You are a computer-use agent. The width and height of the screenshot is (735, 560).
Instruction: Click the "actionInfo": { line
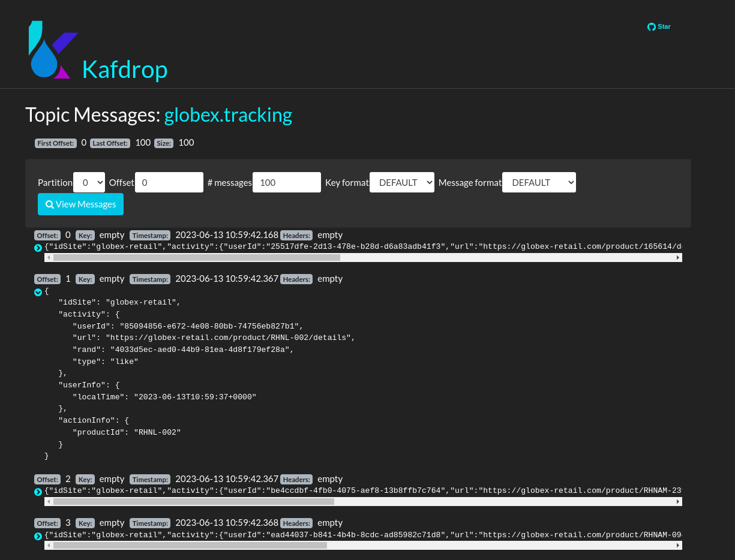coord(94,420)
